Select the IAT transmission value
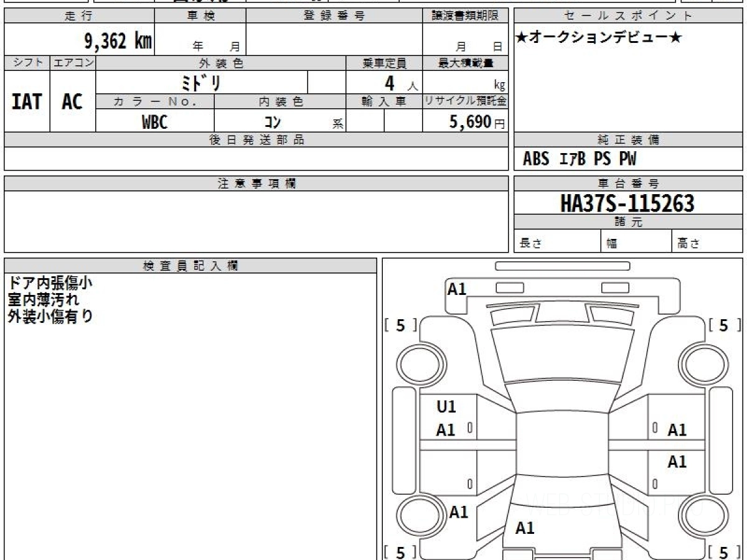This screenshot has height=560, width=747. [x=27, y=101]
